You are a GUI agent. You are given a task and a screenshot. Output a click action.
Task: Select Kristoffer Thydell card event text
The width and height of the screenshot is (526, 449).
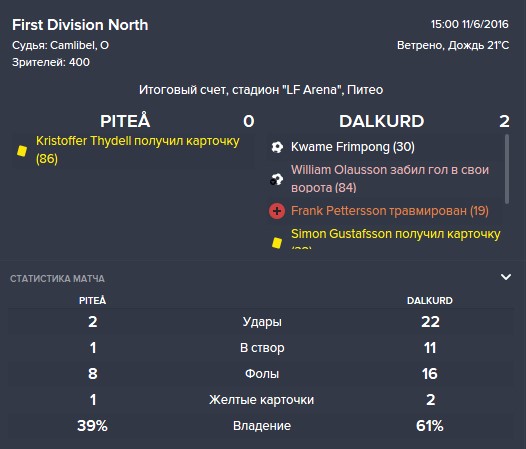click(138, 150)
